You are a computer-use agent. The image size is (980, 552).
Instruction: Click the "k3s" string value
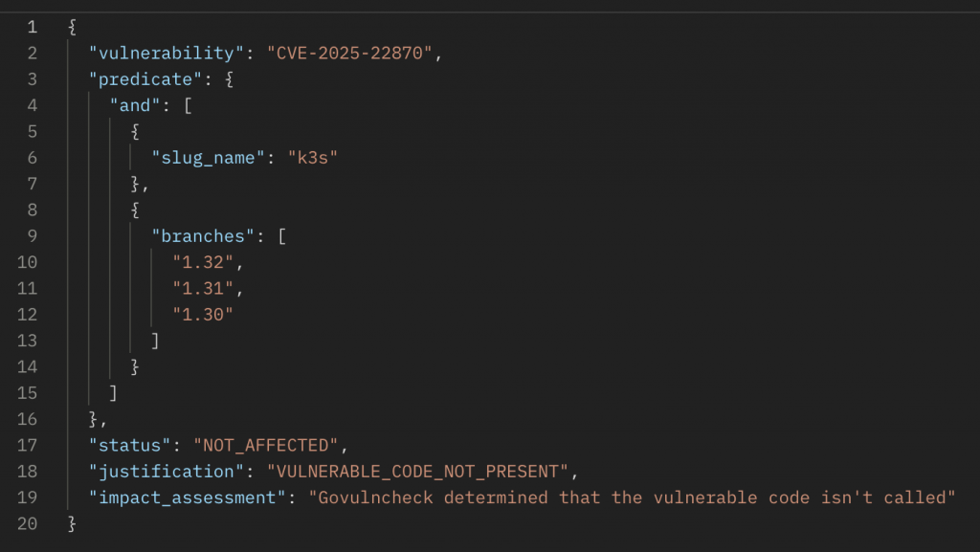[x=314, y=157]
